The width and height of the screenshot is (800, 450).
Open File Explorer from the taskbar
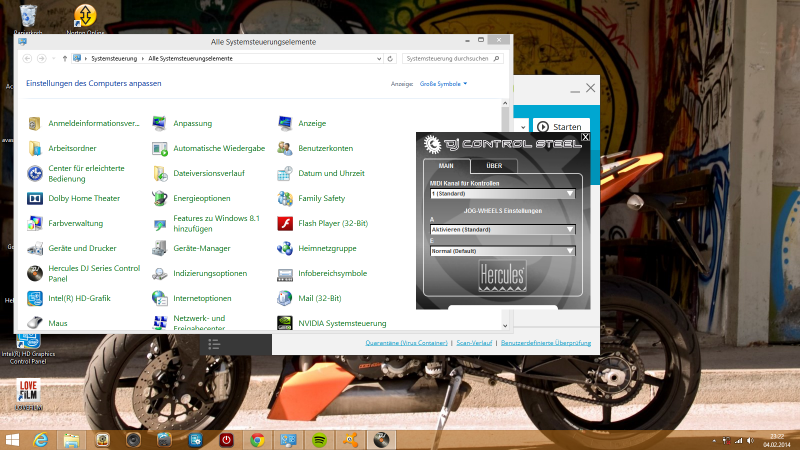tap(71, 440)
